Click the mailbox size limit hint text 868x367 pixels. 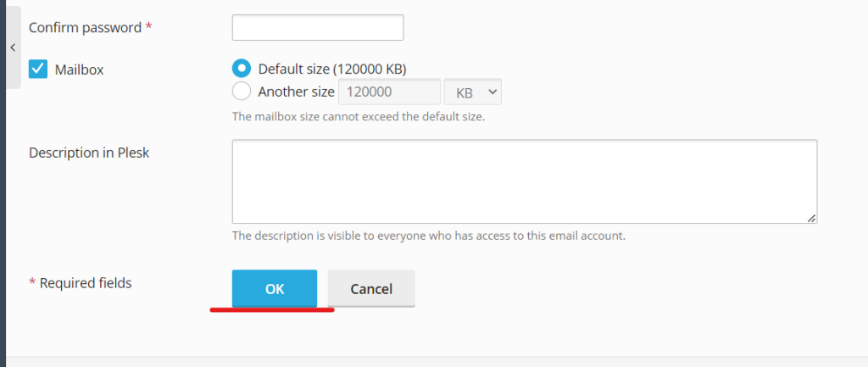coord(358,116)
